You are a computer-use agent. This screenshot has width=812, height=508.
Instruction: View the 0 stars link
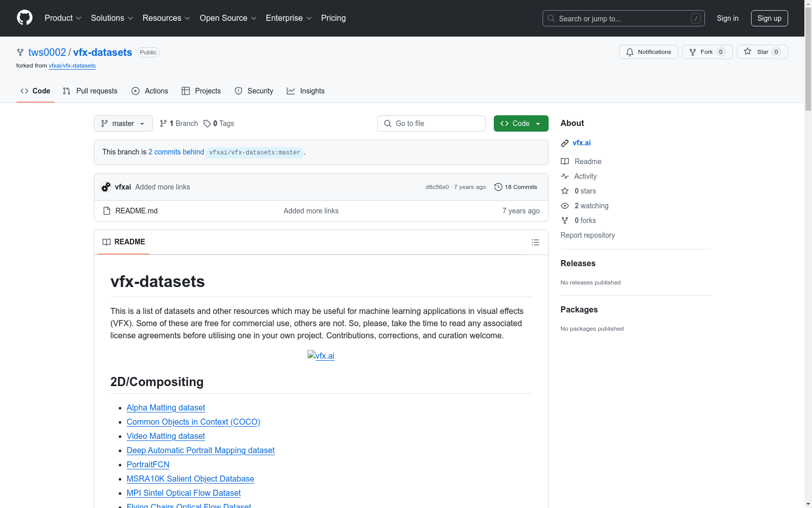pos(579,191)
